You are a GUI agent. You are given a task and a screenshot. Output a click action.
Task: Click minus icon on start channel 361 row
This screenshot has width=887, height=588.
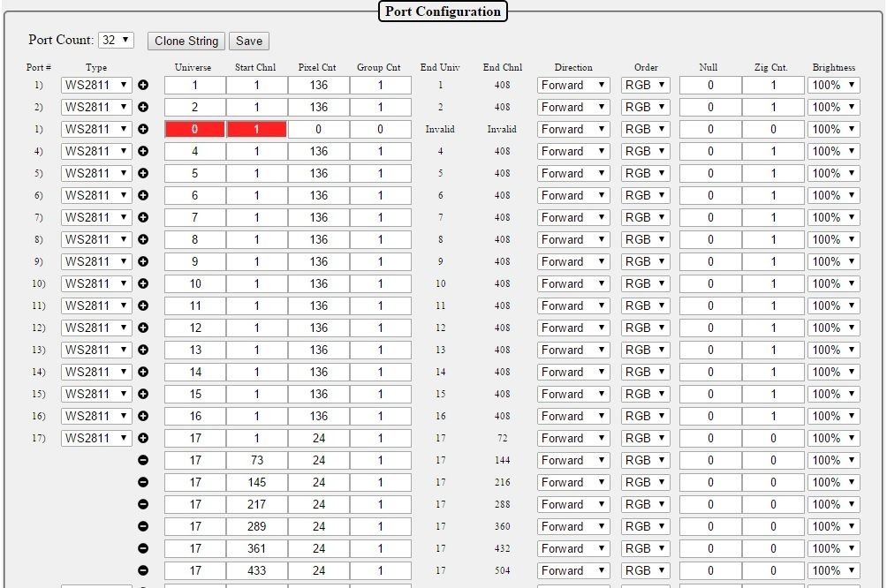(x=143, y=548)
